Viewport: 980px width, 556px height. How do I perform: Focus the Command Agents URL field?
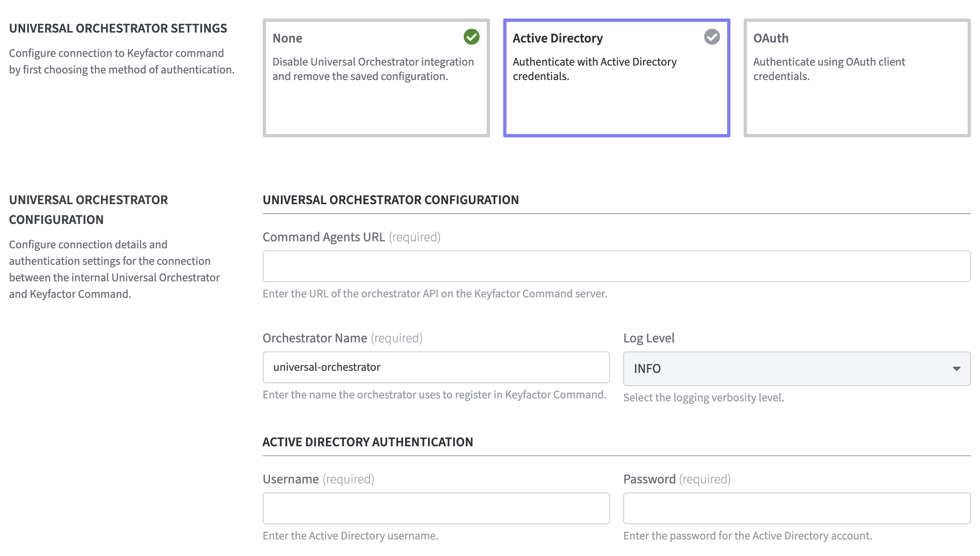[617, 266]
